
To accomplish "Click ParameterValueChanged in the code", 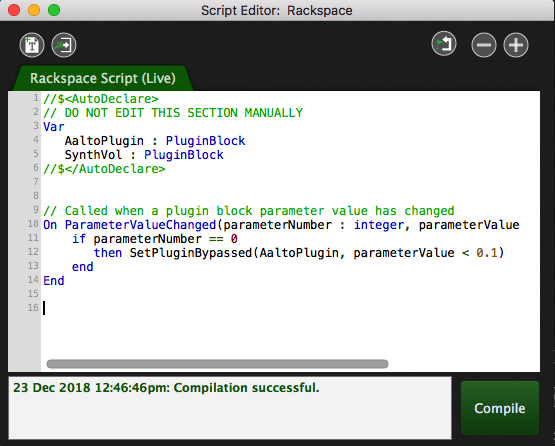I will pos(140,225).
